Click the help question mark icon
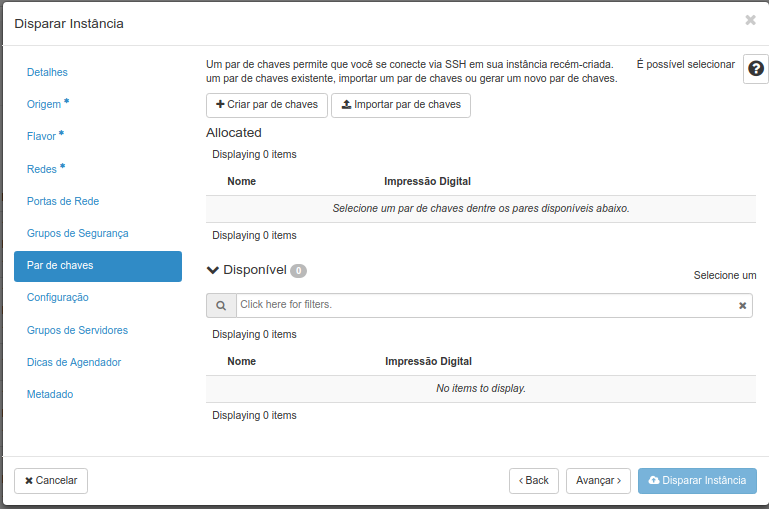The width and height of the screenshot is (769, 509). (x=756, y=69)
